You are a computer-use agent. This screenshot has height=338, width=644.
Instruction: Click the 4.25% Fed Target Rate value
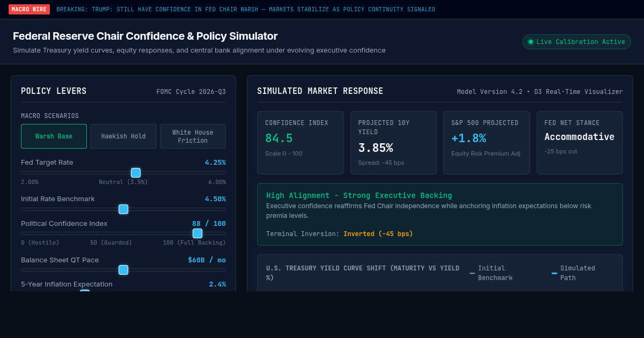215,163
